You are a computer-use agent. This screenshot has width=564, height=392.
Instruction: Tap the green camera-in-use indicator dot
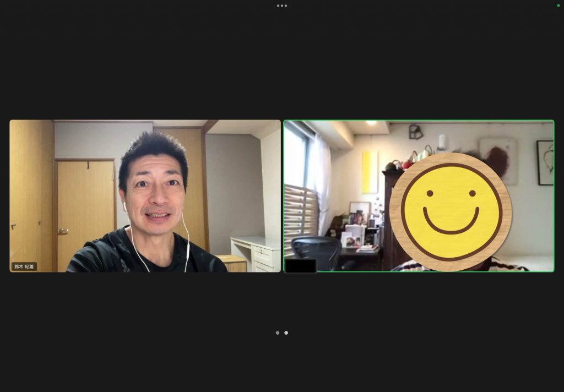558,6
